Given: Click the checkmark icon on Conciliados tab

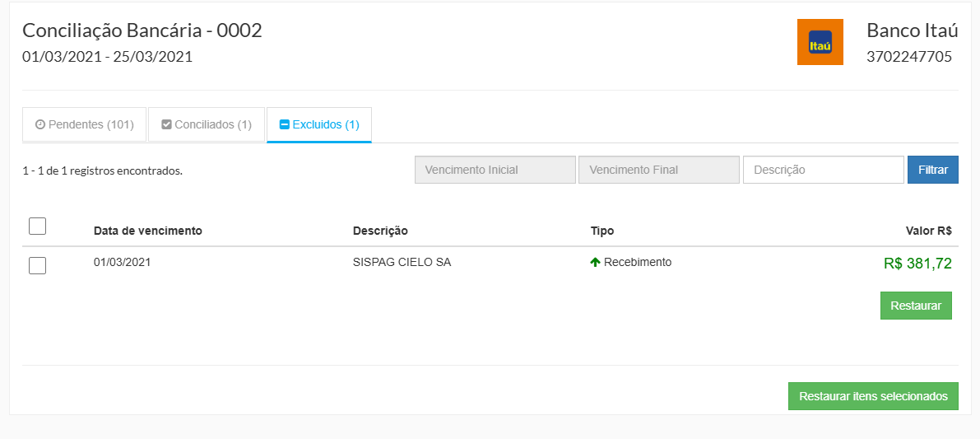Looking at the screenshot, I should point(166,125).
